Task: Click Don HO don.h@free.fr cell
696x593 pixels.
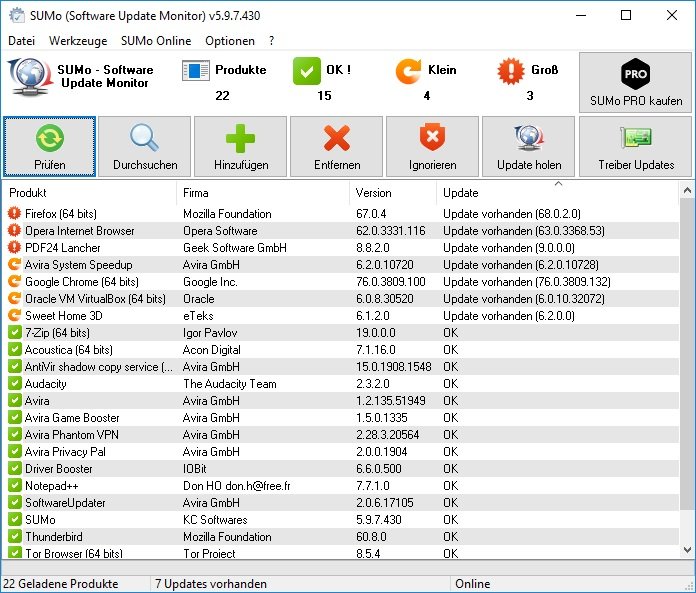Action: tap(237, 486)
